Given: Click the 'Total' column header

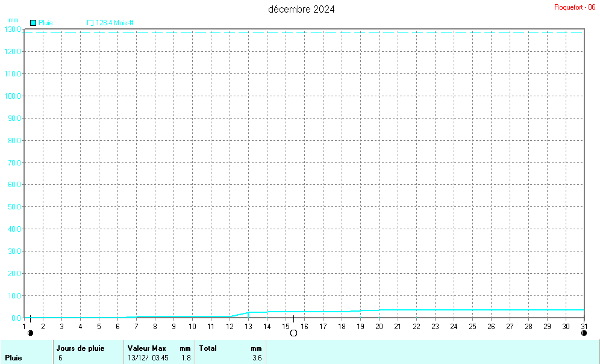Looking at the screenshot, I should click(x=208, y=348).
